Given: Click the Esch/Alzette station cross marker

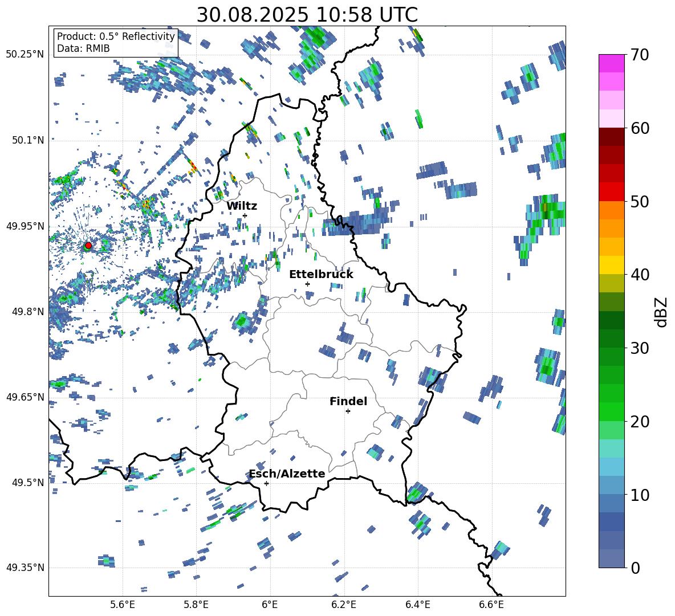Looking at the screenshot, I should 266,483.
